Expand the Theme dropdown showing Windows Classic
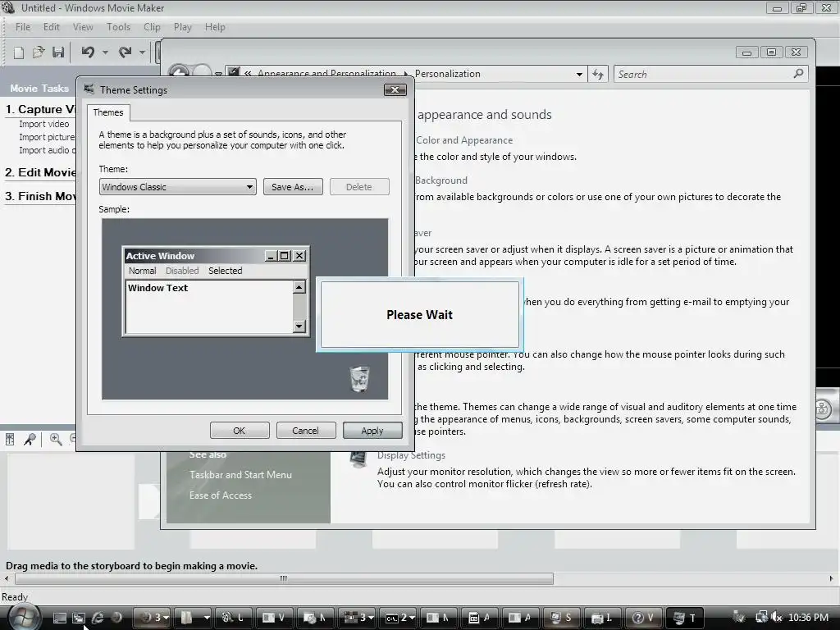 pos(178,187)
